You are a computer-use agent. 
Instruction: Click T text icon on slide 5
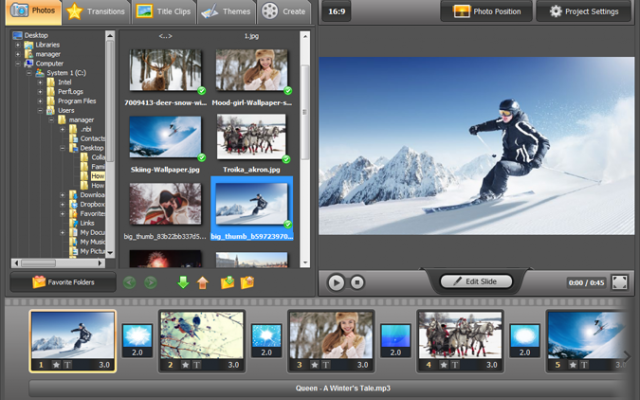pos(584,365)
